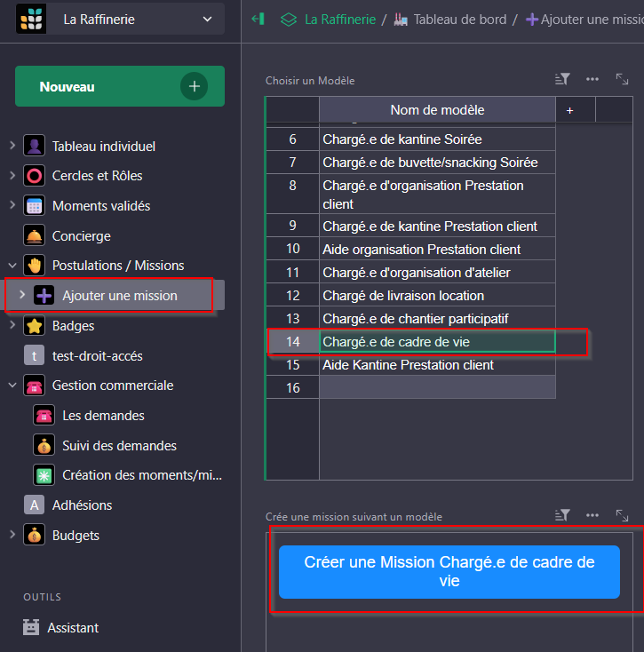Click the green Nouveau button

[x=119, y=86]
